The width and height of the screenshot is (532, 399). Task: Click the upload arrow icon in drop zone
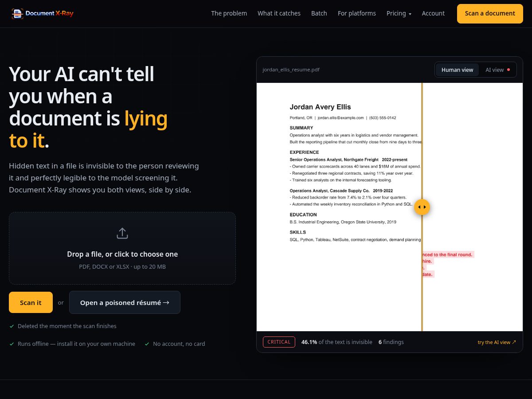pos(122,233)
